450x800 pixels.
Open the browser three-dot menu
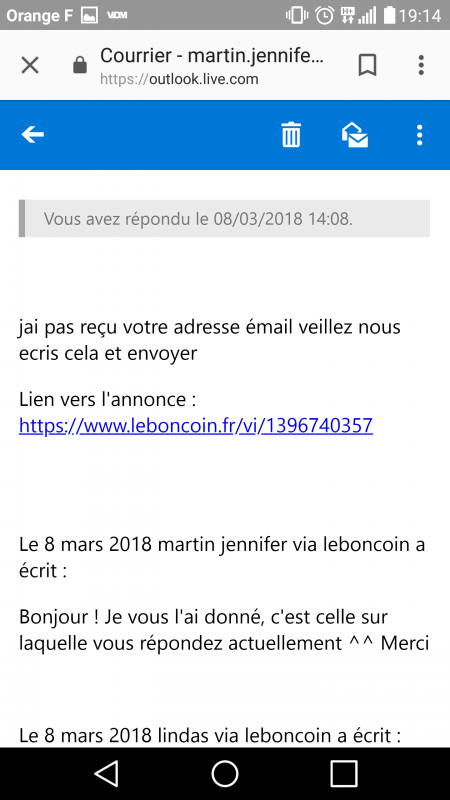(x=421, y=65)
